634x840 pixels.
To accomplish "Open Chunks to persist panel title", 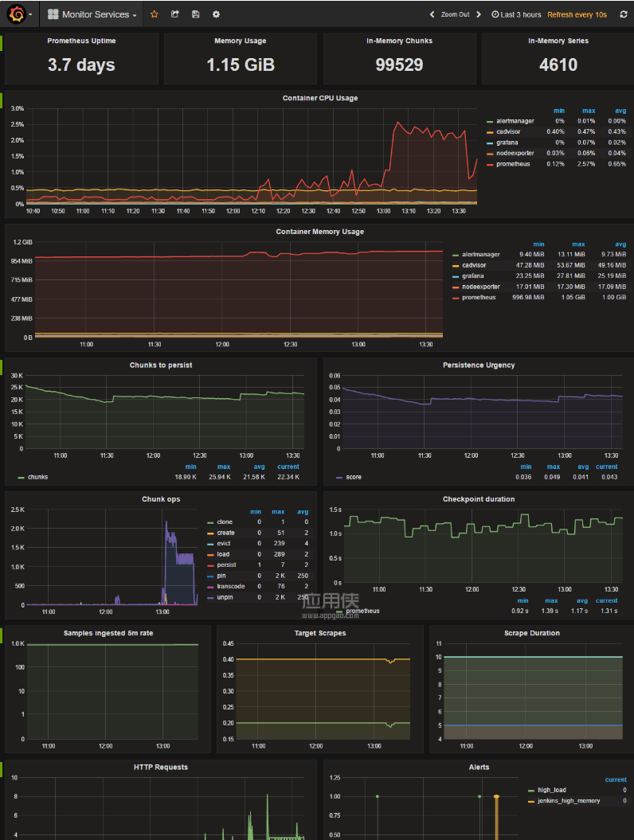I will click(x=161, y=365).
